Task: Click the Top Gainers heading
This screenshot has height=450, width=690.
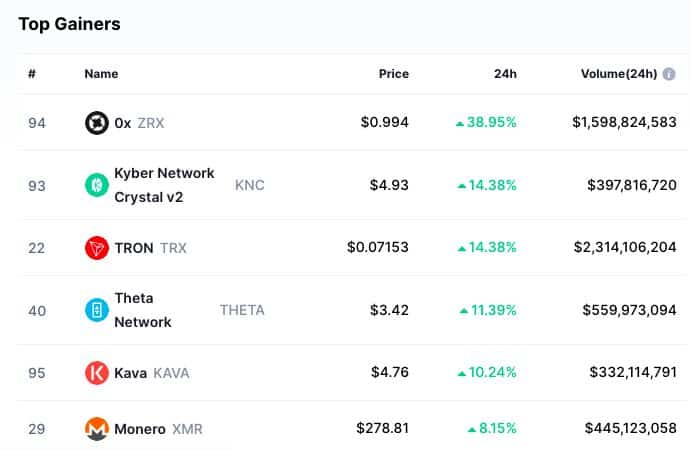Action: 69,24
